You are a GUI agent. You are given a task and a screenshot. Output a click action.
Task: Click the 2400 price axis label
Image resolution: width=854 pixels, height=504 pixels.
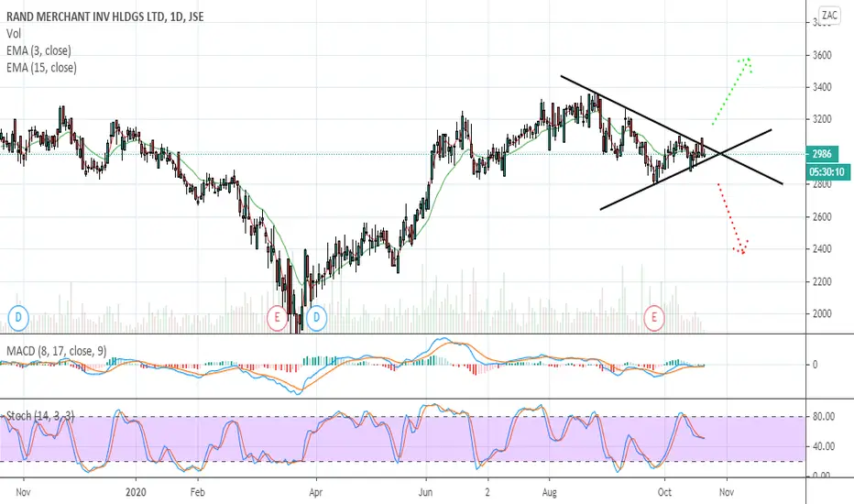point(822,249)
